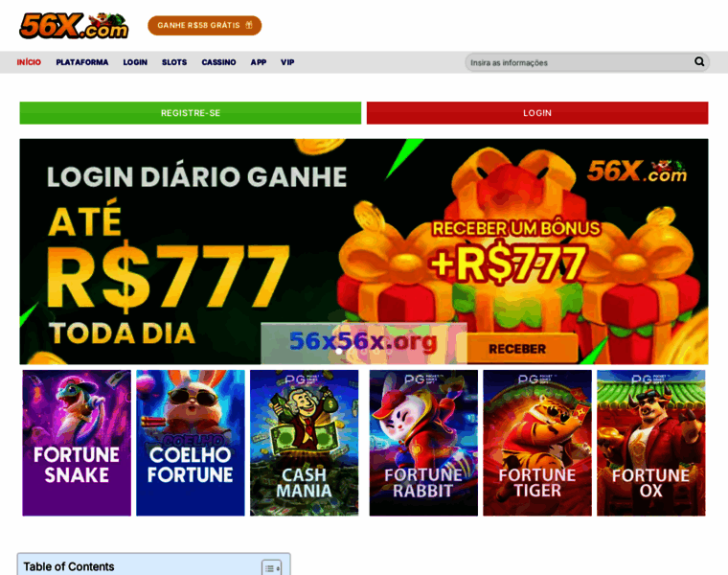Go to the Início menu item
The width and height of the screenshot is (728, 575).
click(x=29, y=62)
